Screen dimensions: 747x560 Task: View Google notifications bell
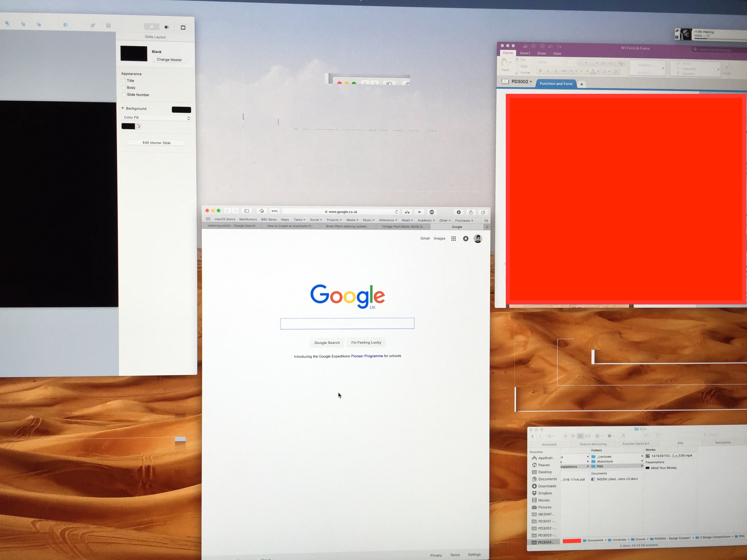coord(466,239)
